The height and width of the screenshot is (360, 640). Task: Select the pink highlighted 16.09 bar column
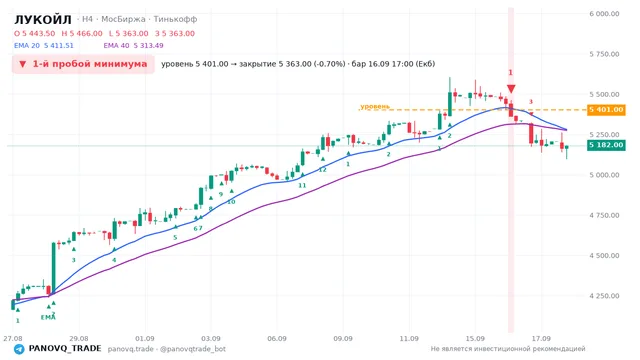click(511, 170)
